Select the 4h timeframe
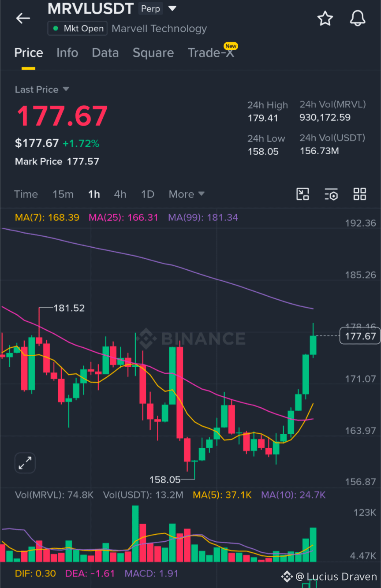381x588 pixels. (x=120, y=194)
